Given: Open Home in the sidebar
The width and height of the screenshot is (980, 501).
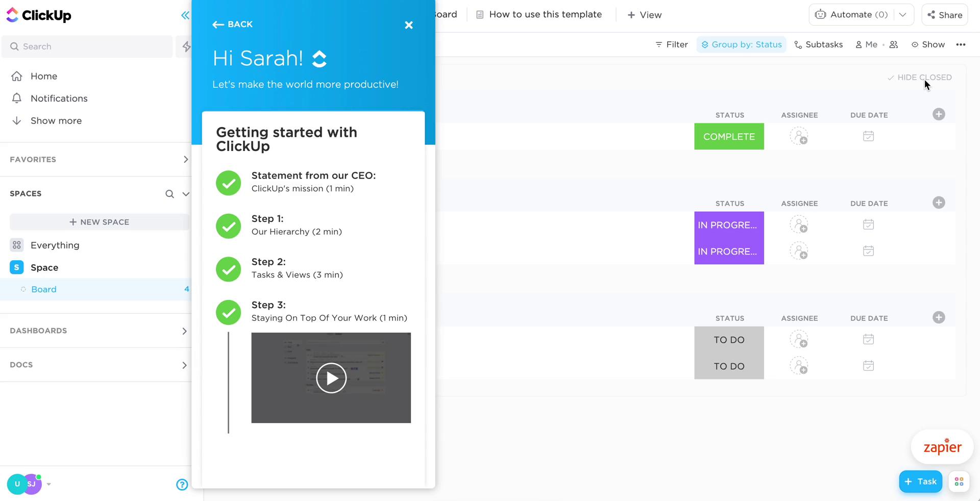Looking at the screenshot, I should (x=44, y=76).
